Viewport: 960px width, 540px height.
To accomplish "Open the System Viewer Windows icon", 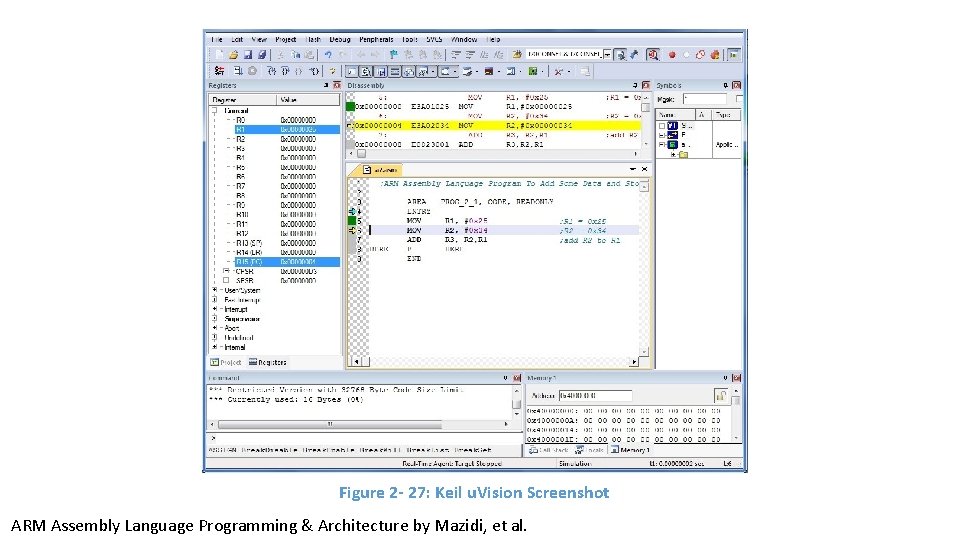I will click(x=532, y=71).
